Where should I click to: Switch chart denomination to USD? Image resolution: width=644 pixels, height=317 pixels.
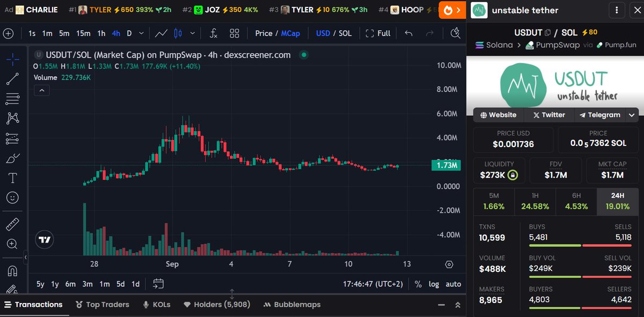click(323, 33)
